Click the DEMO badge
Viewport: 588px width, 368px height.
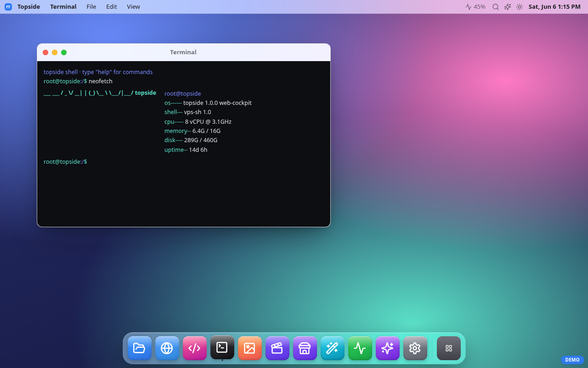coord(572,360)
